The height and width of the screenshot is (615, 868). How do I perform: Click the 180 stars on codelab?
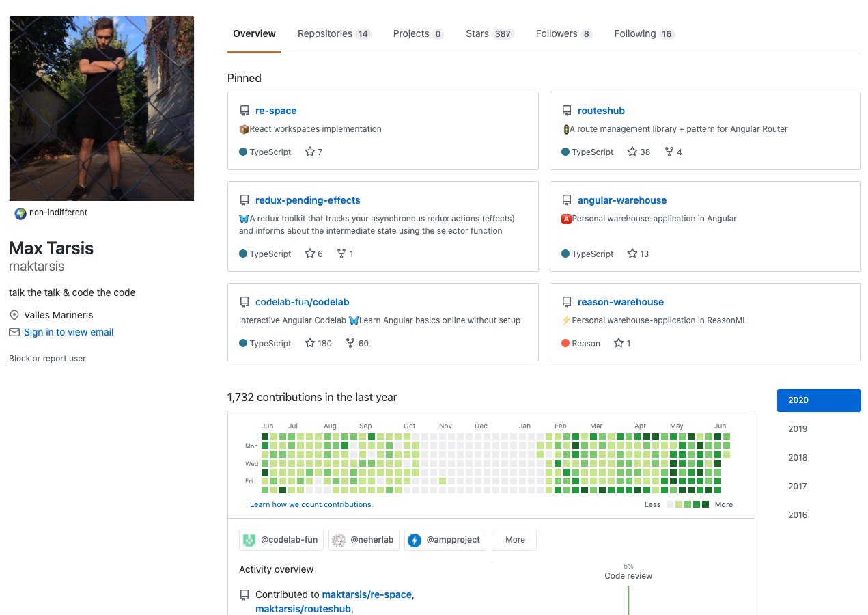pyautogui.click(x=318, y=343)
